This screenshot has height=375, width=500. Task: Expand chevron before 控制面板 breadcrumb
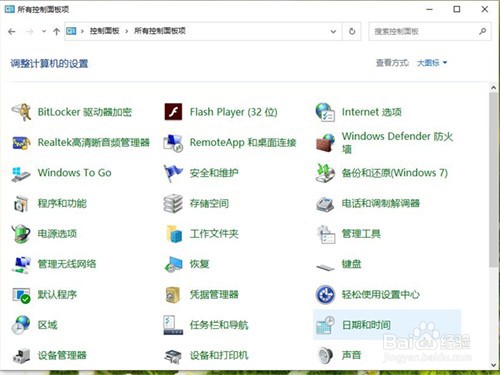click(82, 31)
